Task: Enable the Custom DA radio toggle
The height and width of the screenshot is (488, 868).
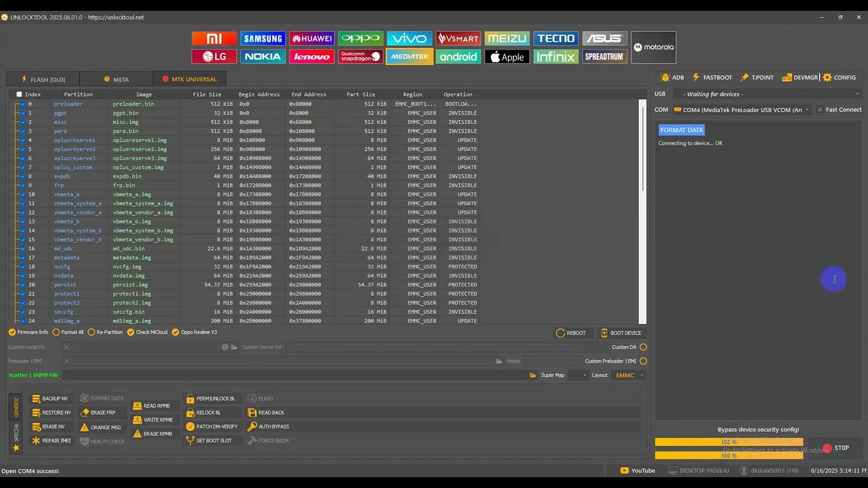Action: (644, 347)
